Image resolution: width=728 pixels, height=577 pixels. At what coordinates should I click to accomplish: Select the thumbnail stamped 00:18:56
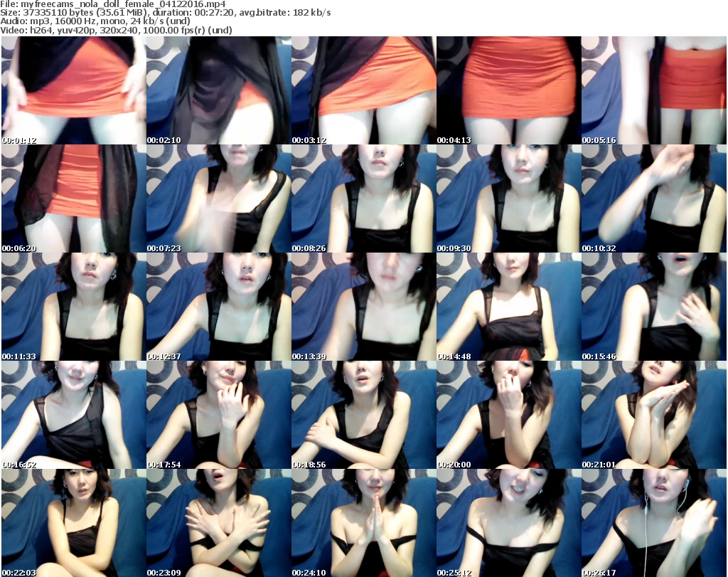pos(363,415)
